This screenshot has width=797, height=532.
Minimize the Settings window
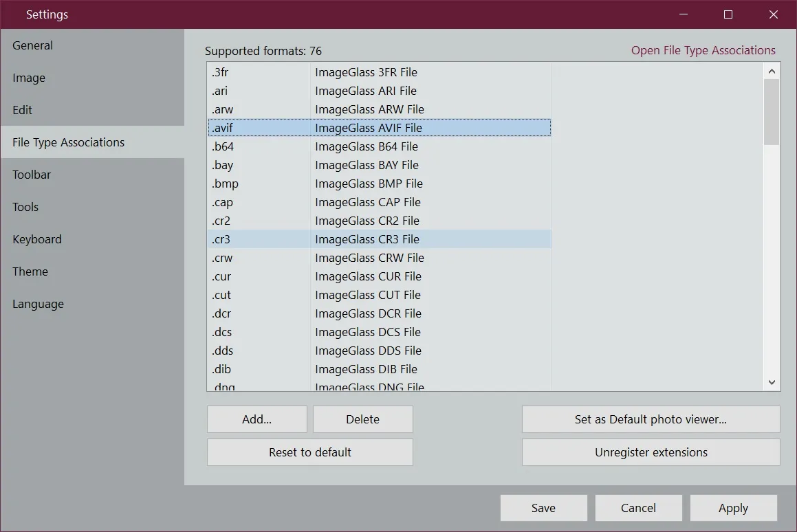pyautogui.click(x=683, y=14)
